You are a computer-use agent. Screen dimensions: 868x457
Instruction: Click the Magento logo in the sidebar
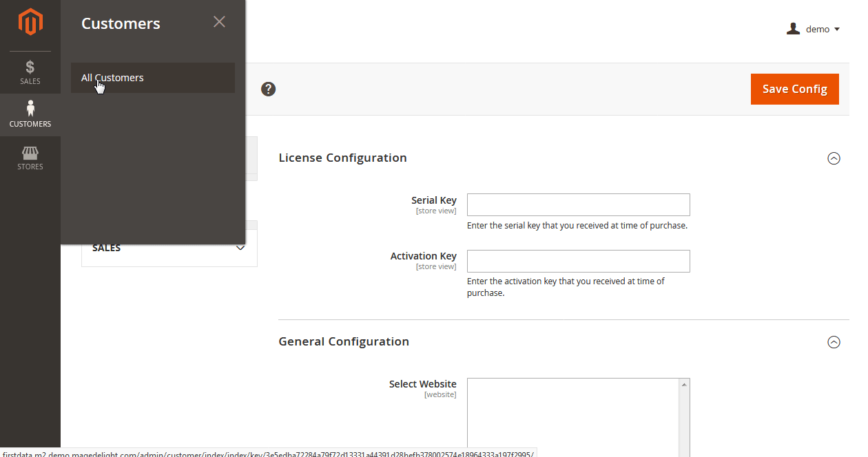click(30, 22)
